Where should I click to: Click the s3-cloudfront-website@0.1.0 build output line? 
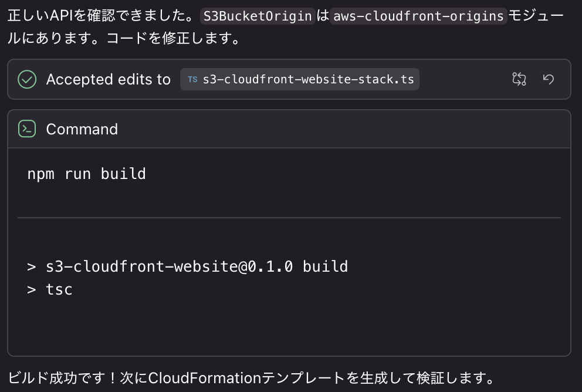point(188,267)
